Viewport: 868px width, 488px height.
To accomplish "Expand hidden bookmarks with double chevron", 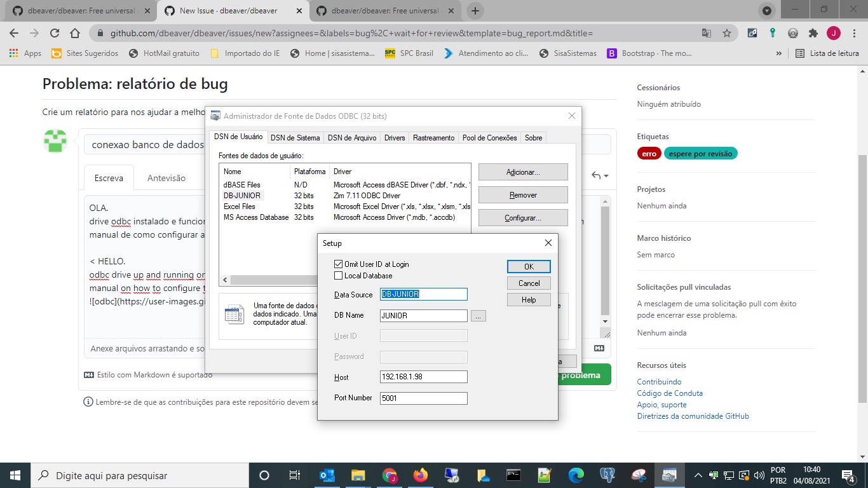I will (x=779, y=53).
